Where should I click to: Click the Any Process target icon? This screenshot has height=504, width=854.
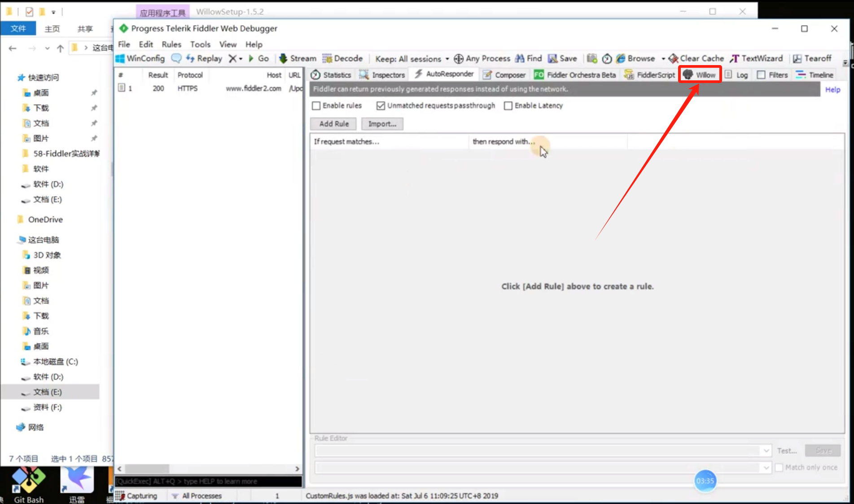pos(458,59)
